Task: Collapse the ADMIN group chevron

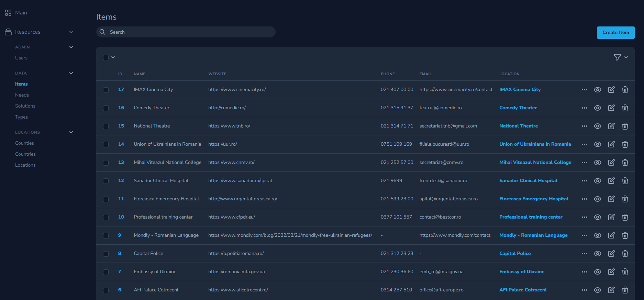Action: tap(71, 47)
